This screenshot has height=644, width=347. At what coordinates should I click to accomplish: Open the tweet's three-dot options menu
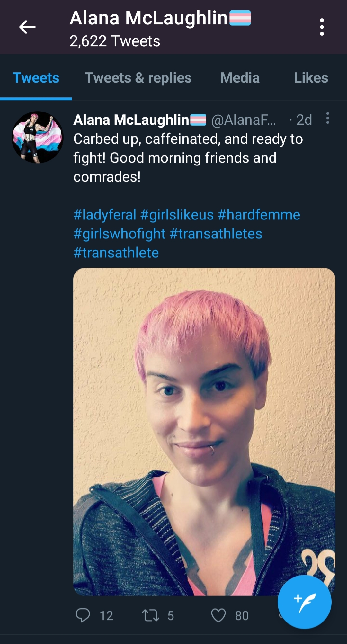pyautogui.click(x=327, y=118)
